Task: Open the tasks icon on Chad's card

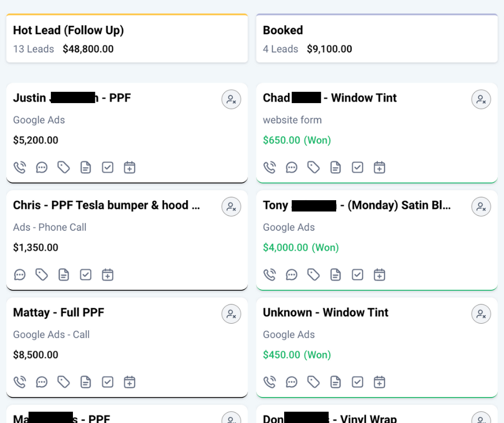Action: point(357,167)
